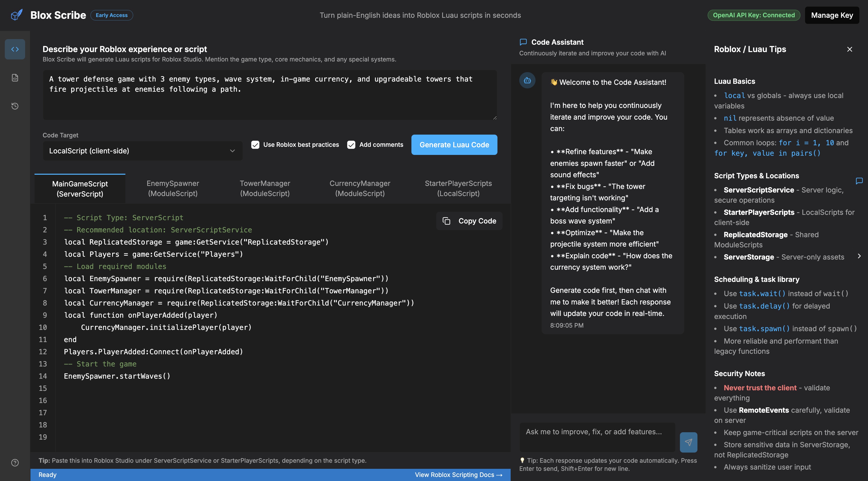Click the Code Assistant speech bubble header icon
This screenshot has width=868, height=481.
tap(523, 42)
